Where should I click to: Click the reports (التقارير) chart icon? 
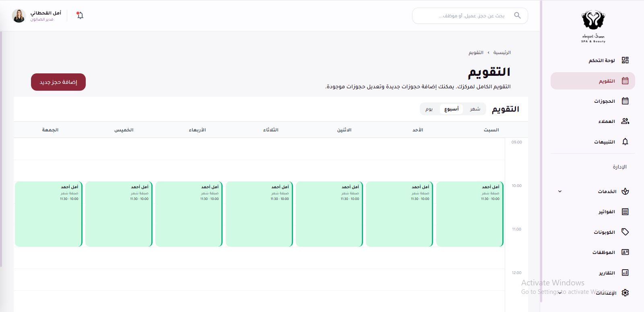625,272
